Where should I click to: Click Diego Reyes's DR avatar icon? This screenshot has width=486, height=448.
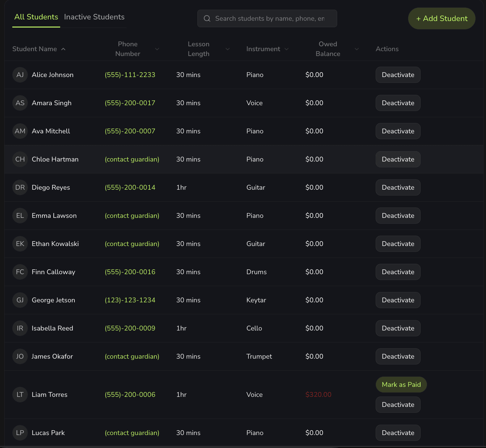click(20, 187)
